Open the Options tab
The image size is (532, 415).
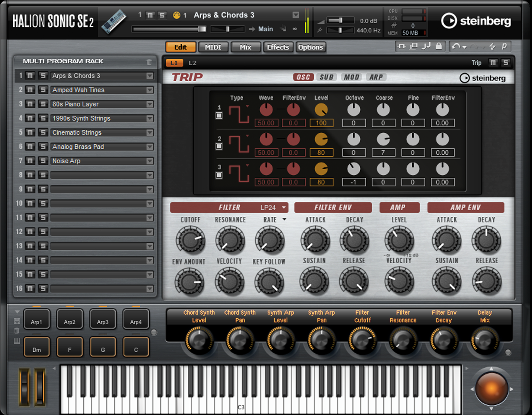pos(311,47)
